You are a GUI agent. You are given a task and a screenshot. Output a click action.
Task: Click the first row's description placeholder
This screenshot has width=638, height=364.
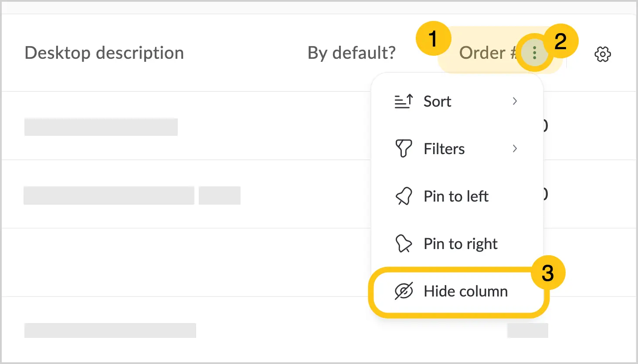(101, 127)
